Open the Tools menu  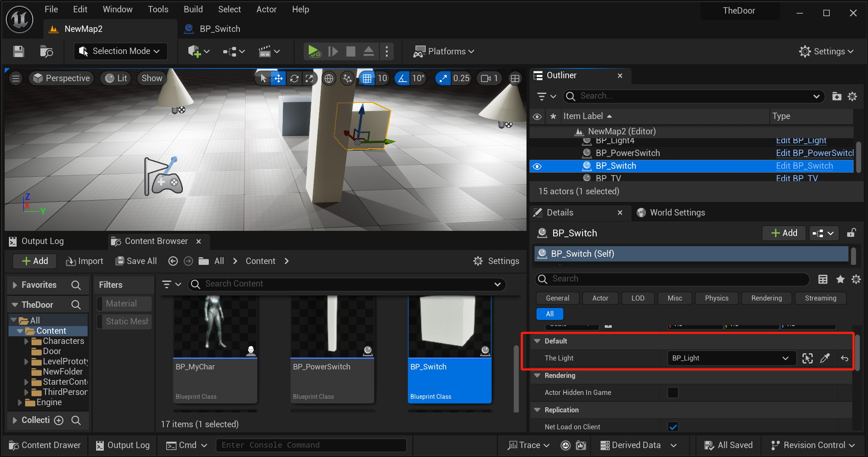(x=158, y=9)
